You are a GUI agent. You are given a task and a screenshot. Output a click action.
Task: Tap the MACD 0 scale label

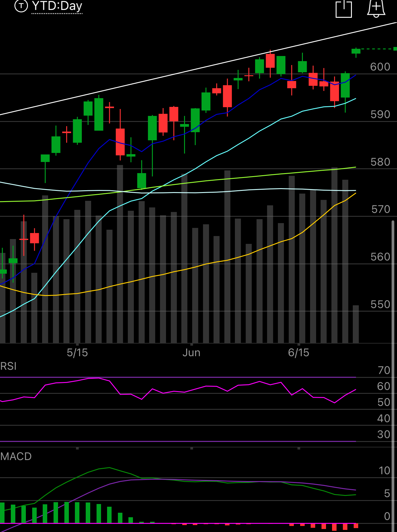tap(387, 516)
